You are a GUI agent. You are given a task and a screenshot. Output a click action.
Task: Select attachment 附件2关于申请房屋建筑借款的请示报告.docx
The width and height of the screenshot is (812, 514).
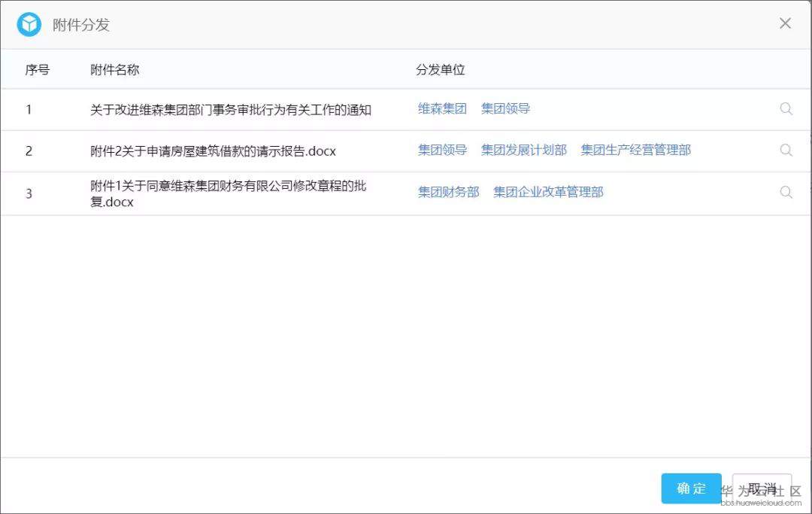point(212,151)
